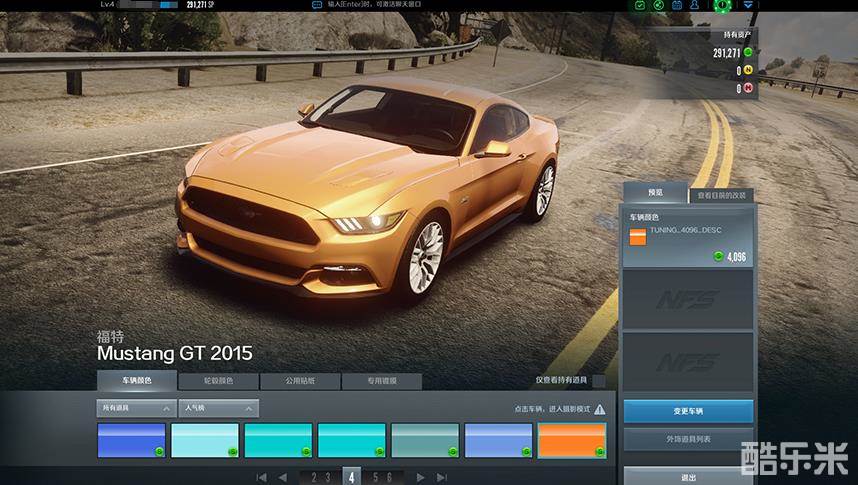The image size is (858, 485).
Task: Go to page 5 in pagination
Action: 375,477
